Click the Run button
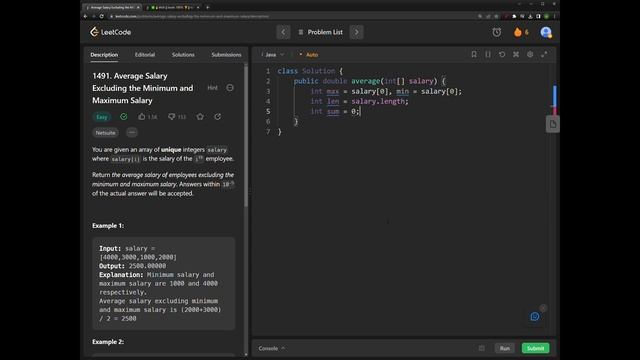Screen dimensions: 640x360 pyautogui.click(x=504, y=348)
